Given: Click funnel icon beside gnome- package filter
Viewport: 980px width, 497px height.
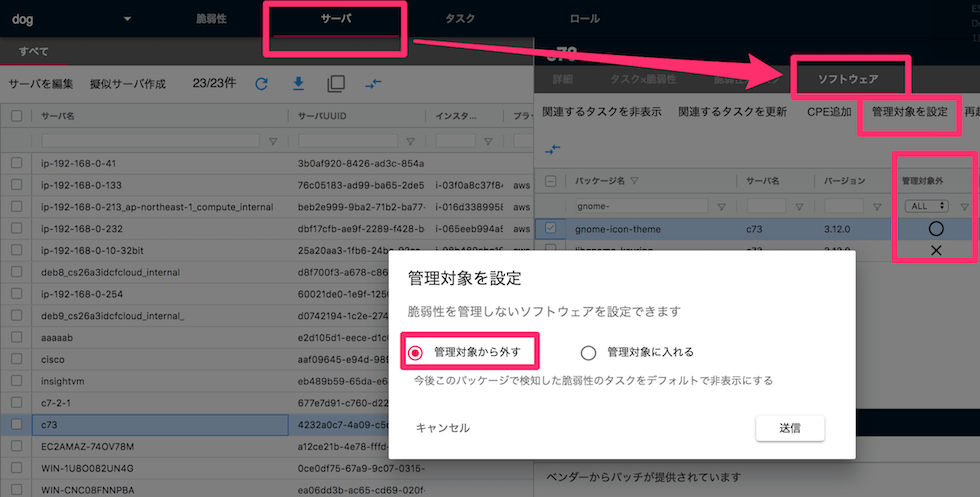Looking at the screenshot, I should [x=721, y=206].
